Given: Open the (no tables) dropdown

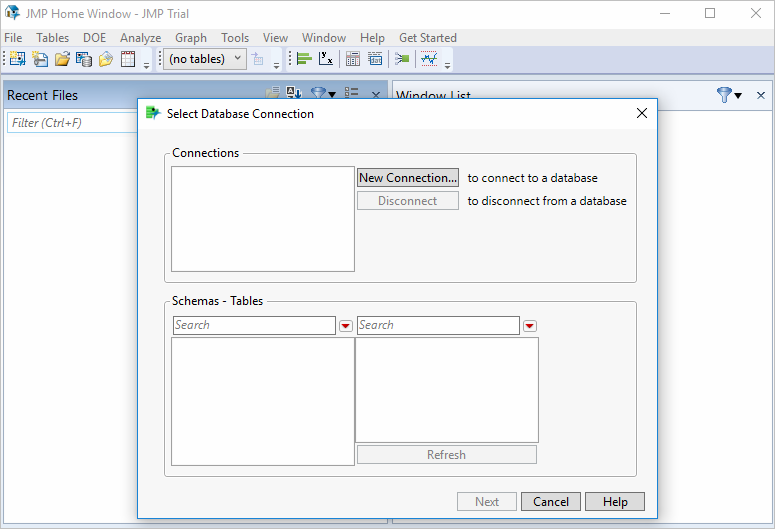Looking at the screenshot, I should [205, 59].
